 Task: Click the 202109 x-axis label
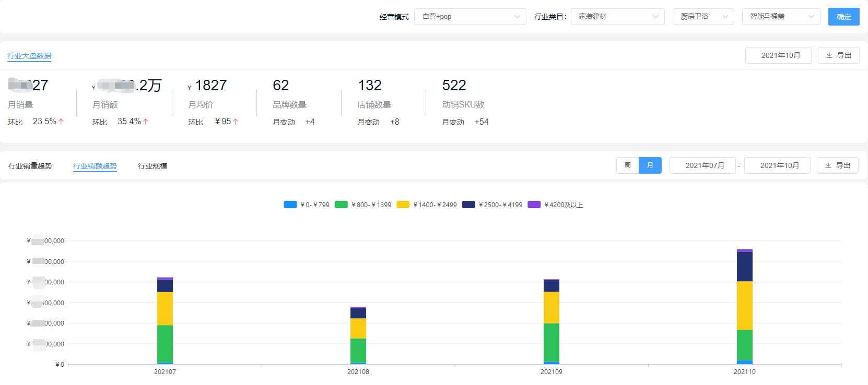[552, 372]
